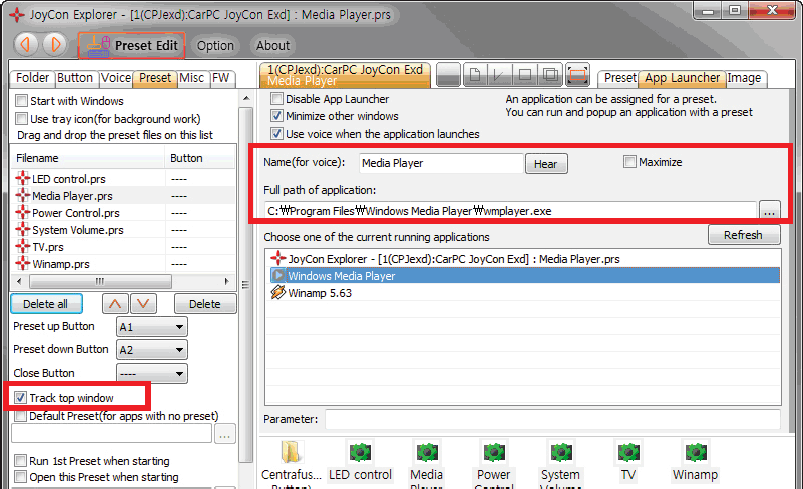This screenshot has width=803, height=489.
Task: Move preset down with the down arrow button
Action: tap(143, 304)
